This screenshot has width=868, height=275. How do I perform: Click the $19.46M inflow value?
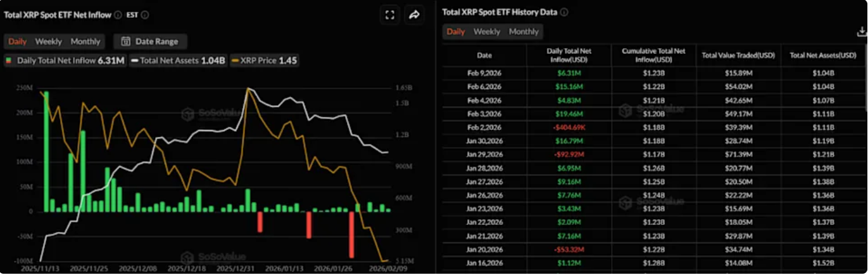tap(569, 113)
